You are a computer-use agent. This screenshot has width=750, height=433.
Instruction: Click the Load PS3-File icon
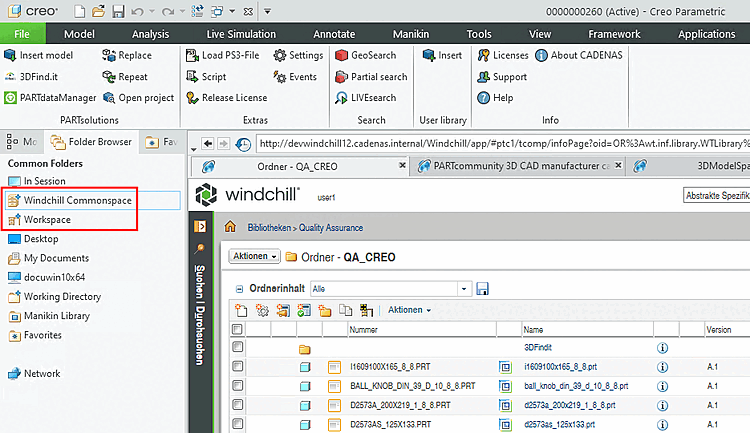pos(192,56)
